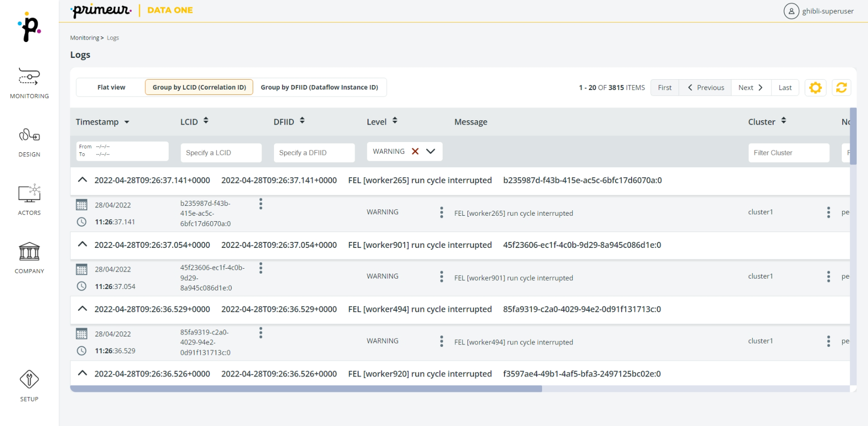Collapse the worker901 log group
The width and height of the screenshot is (868, 426).
coord(83,244)
